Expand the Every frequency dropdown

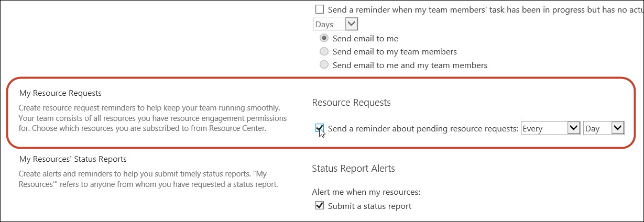coord(550,128)
